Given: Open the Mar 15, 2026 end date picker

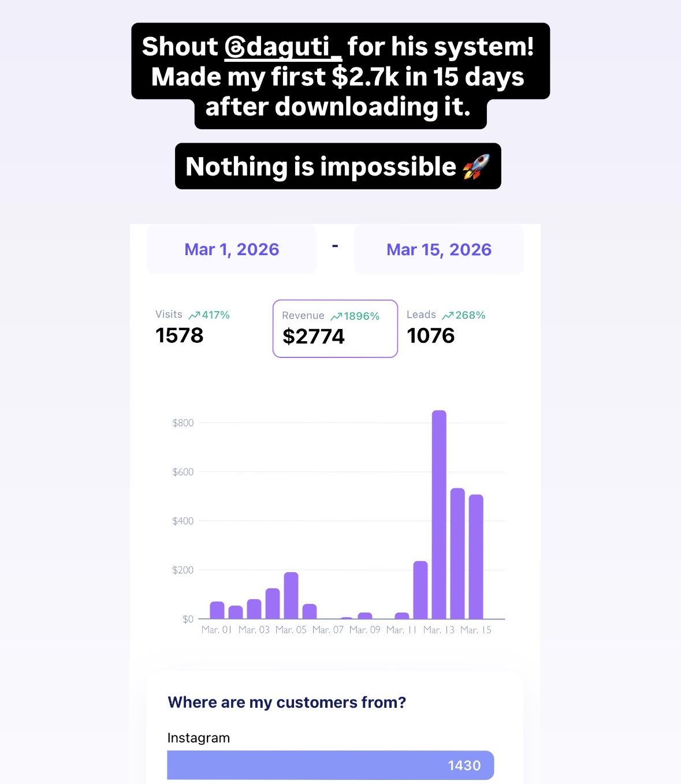Looking at the screenshot, I should (439, 249).
